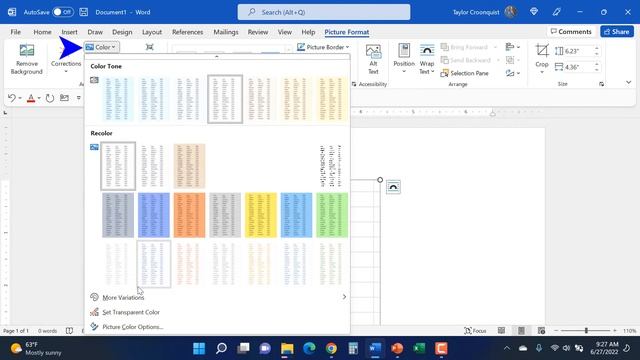This screenshot has height=360, width=640.
Task: Select the Black and White recolor thumbnail
Action: pos(332,166)
